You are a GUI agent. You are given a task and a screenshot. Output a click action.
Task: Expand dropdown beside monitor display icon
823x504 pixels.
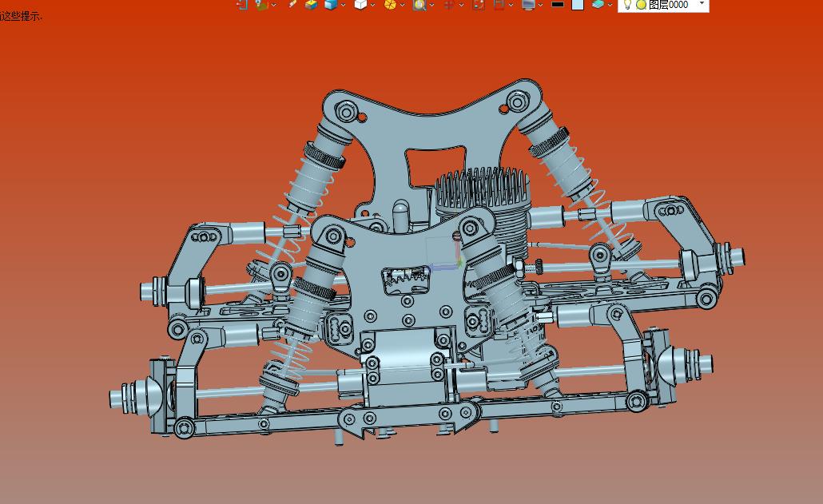tap(541, 6)
